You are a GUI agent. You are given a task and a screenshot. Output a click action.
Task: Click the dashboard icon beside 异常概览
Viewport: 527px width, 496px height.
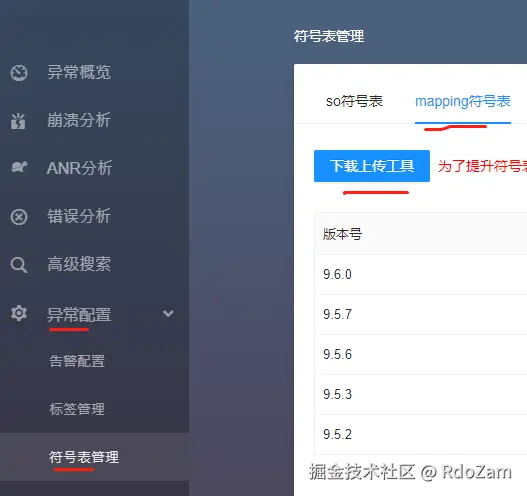pyautogui.click(x=19, y=73)
